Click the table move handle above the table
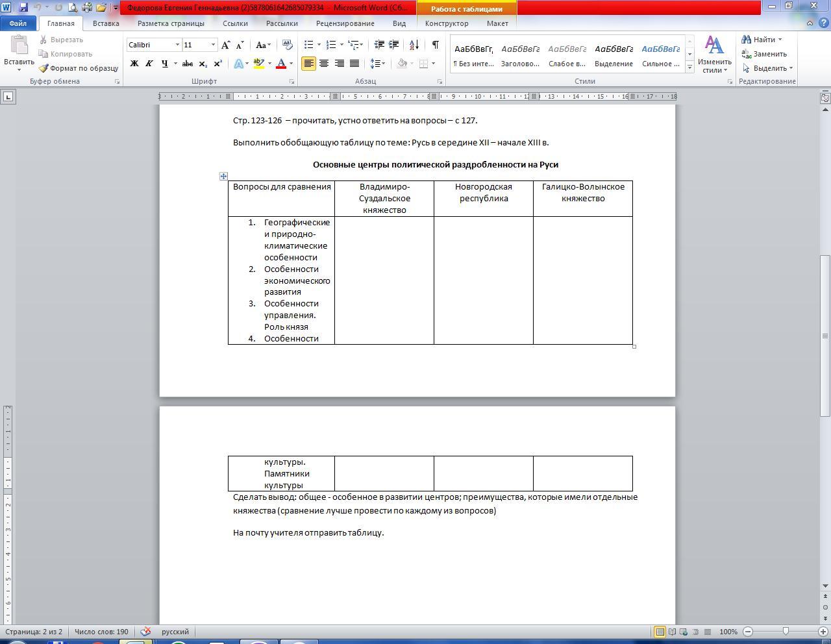Screen dimensions: 831x644 coord(223,176)
